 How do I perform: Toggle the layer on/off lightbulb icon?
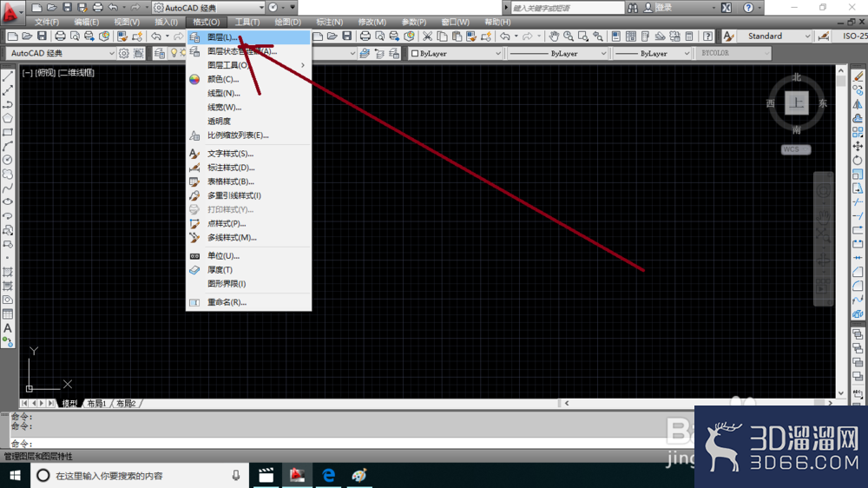(174, 53)
